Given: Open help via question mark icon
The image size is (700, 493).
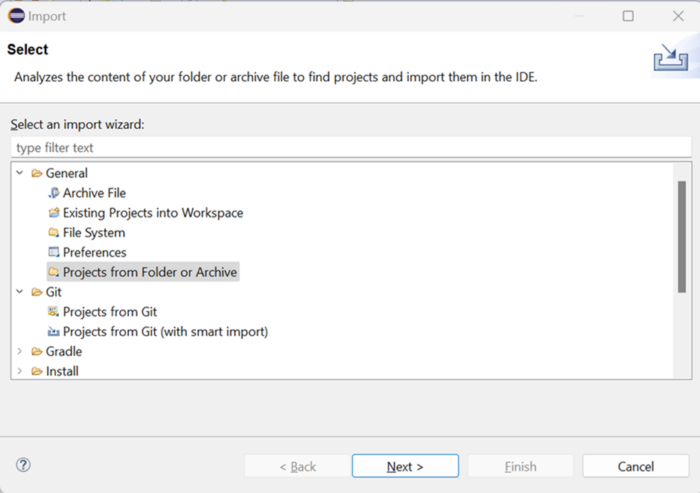Looking at the screenshot, I should point(23,465).
